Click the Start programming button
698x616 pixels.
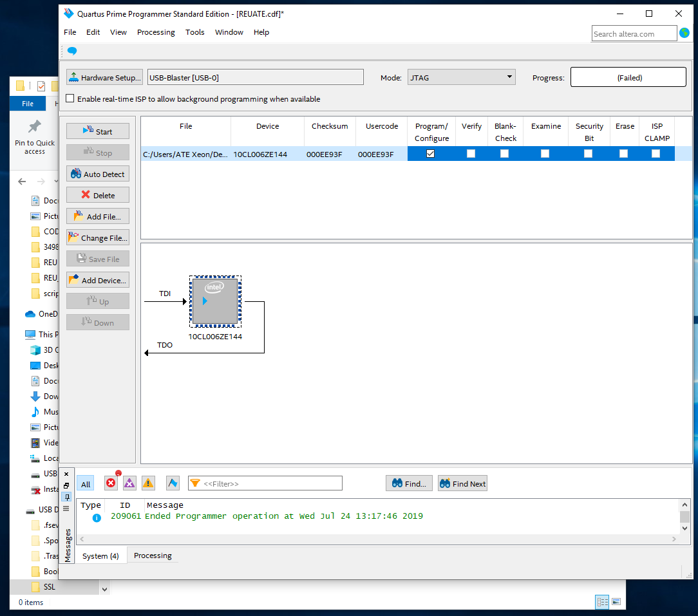point(97,131)
